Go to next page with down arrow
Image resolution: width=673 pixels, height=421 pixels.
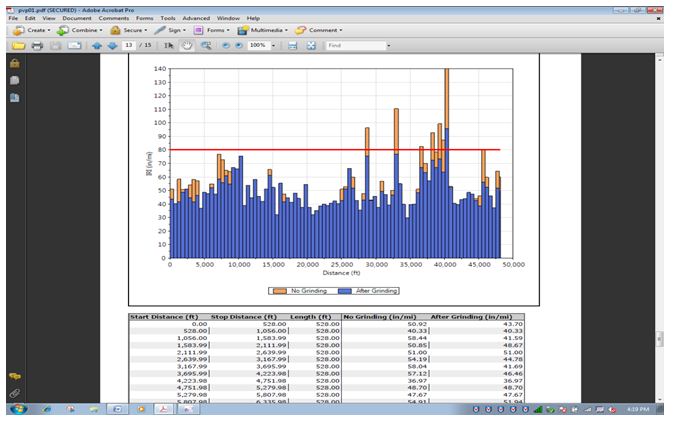point(112,45)
